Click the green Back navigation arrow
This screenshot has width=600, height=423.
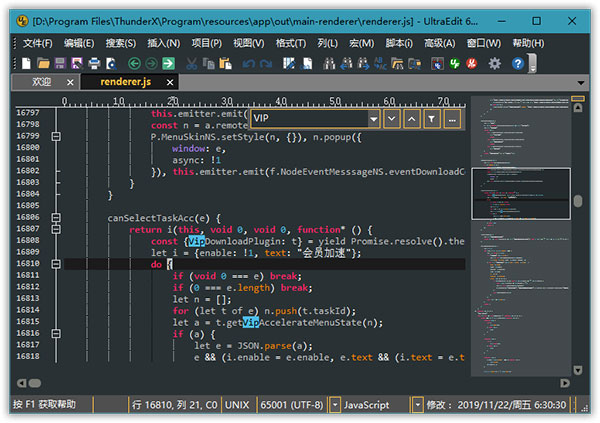coord(134,63)
